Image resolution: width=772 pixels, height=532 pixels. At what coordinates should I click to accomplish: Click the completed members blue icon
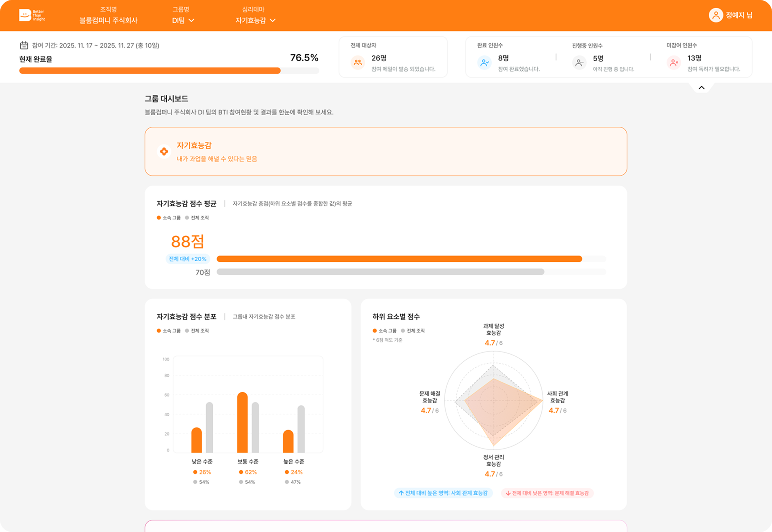click(x=484, y=63)
